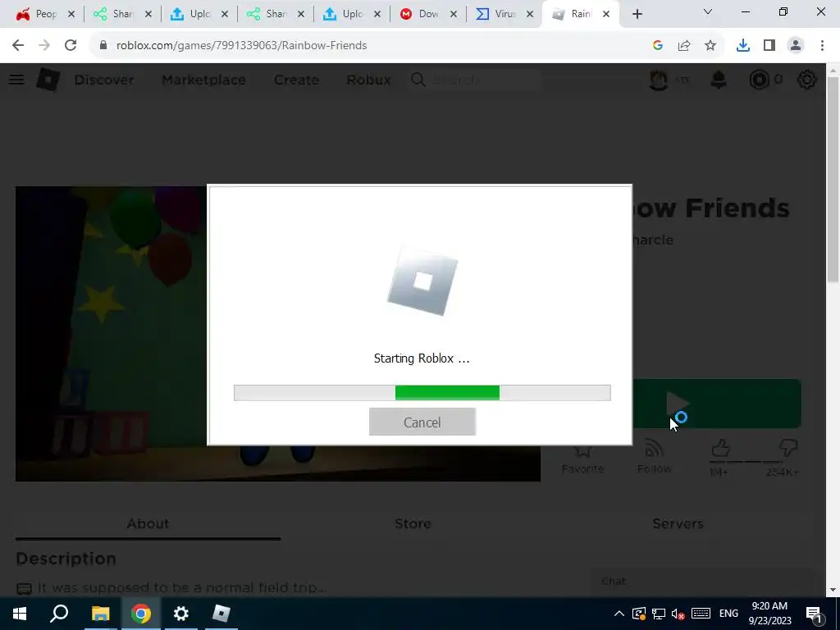Open Roblox settings gear
840x630 pixels.
click(807, 80)
